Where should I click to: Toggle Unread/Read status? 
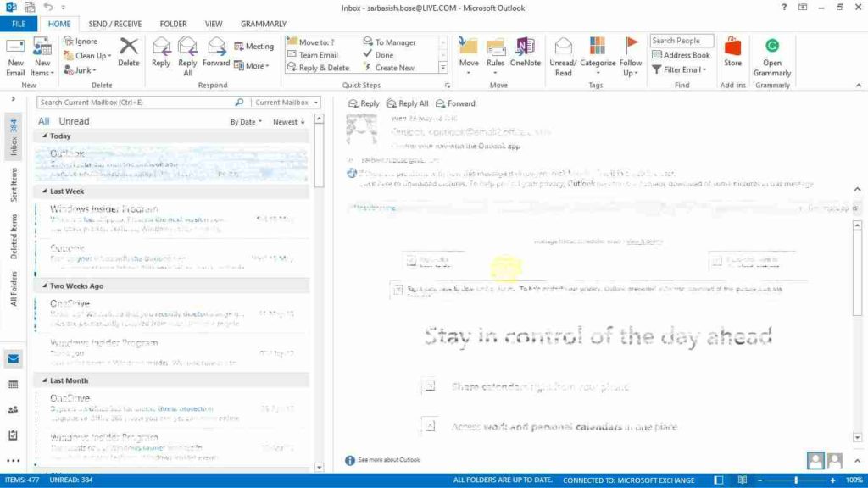coord(563,57)
